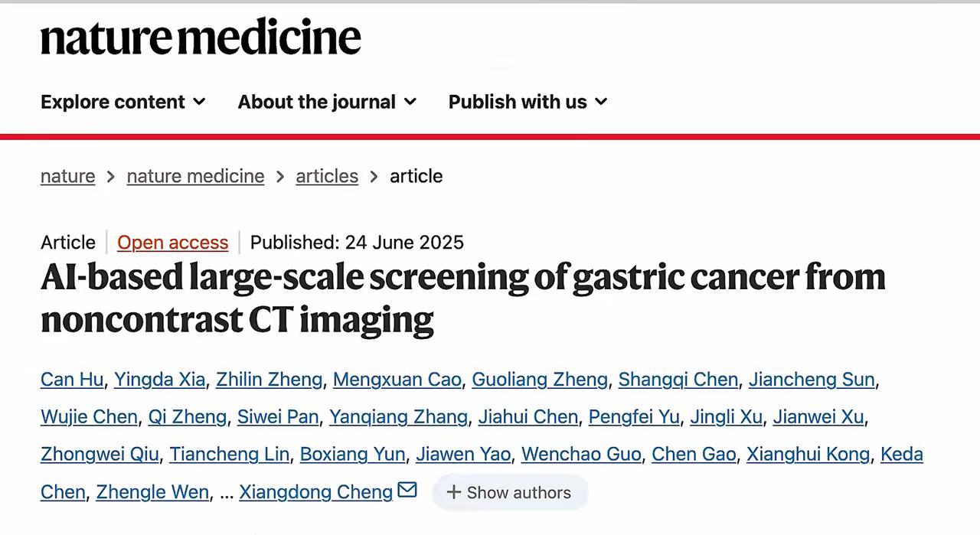Open the About the journal dropdown
This screenshot has width=980, height=535.
pyautogui.click(x=327, y=102)
